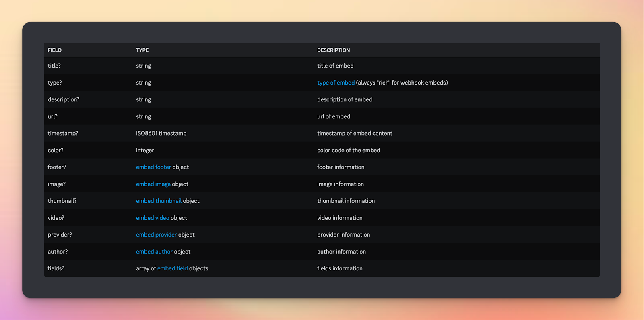Image resolution: width=644 pixels, height=320 pixels.
Task: Open the 'embed footer' link
Action: (x=153, y=167)
